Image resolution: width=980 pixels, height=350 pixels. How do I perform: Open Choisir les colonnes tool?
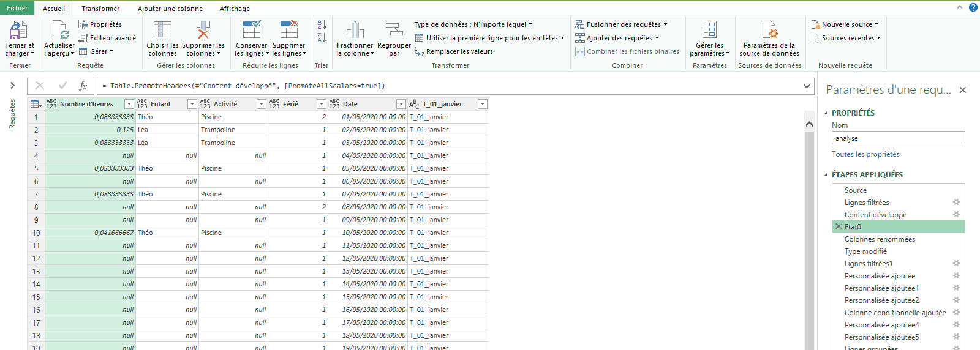(162, 30)
